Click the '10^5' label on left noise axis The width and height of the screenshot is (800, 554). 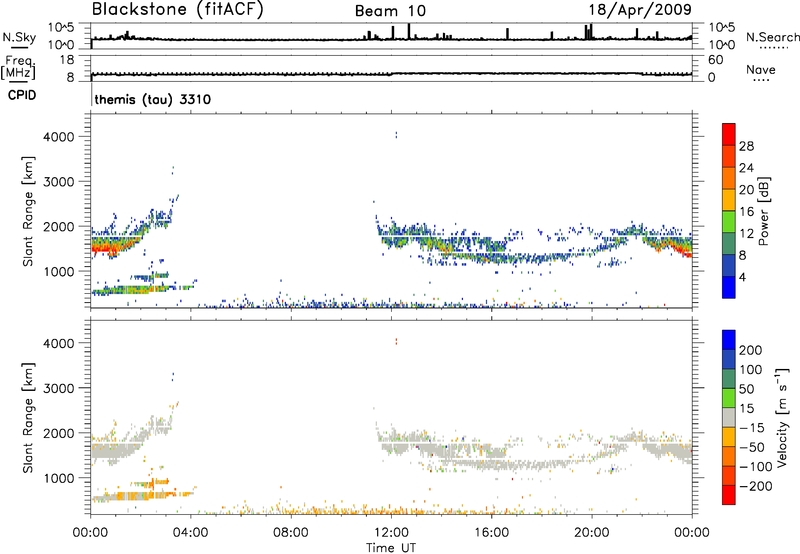(x=61, y=27)
